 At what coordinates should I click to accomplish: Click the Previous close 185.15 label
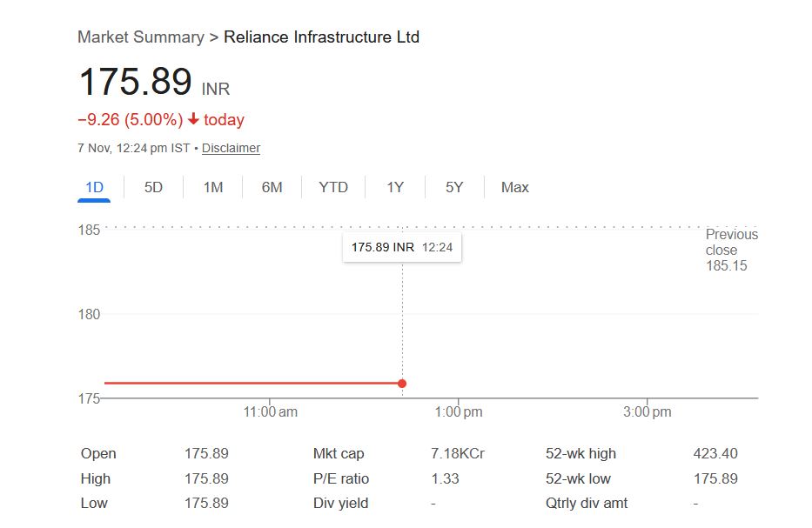731,250
